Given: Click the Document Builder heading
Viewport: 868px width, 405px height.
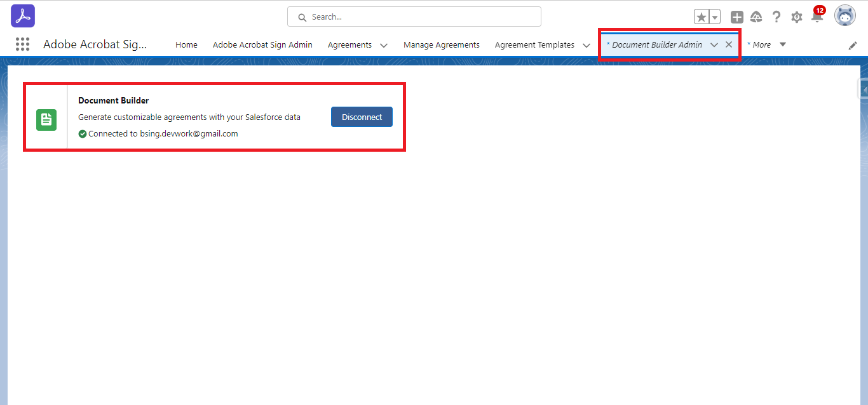Looking at the screenshot, I should [x=113, y=100].
